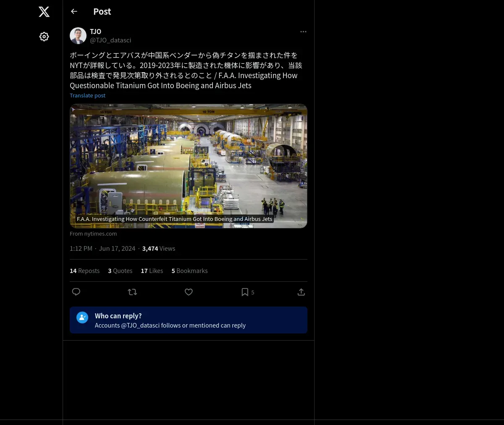
Task: Share the post via upload icon
Action: 301,292
